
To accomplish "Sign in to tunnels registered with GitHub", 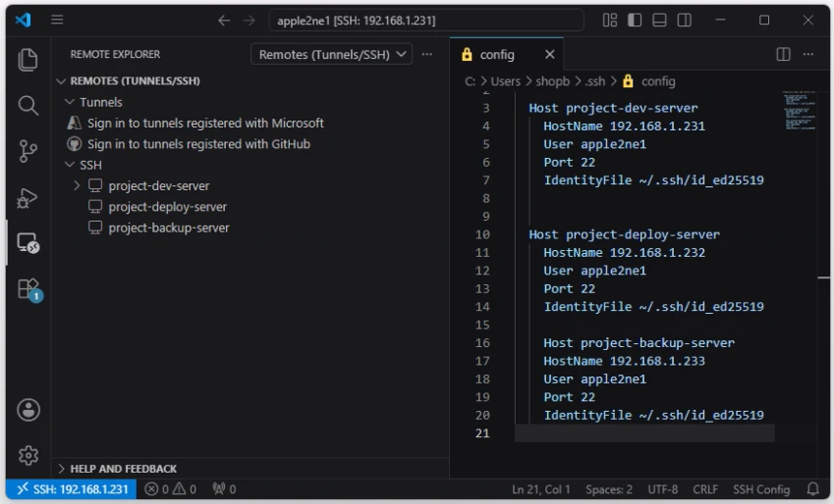I will [199, 144].
